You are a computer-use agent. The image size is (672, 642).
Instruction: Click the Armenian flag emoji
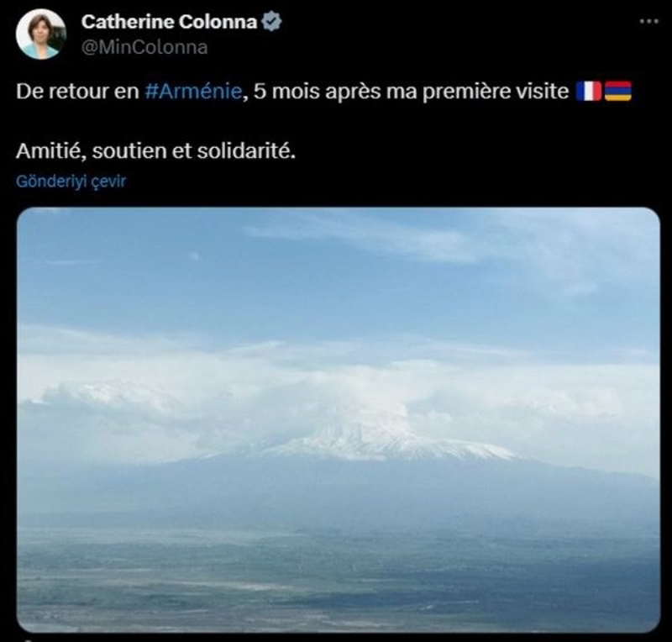tap(618, 91)
